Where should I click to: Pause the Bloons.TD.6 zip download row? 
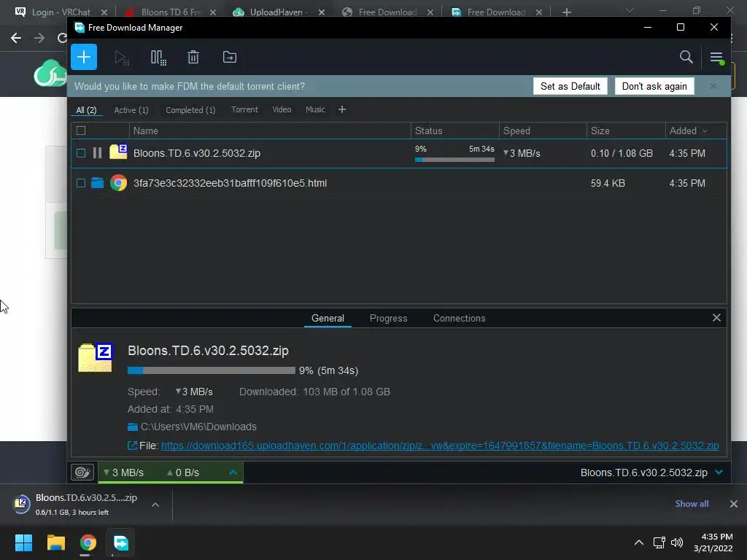click(x=97, y=153)
